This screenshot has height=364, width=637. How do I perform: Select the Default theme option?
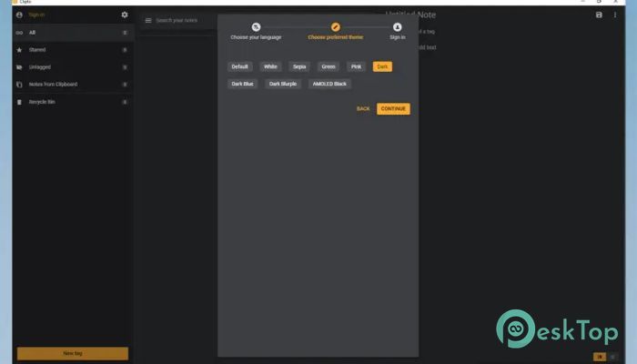(x=240, y=66)
